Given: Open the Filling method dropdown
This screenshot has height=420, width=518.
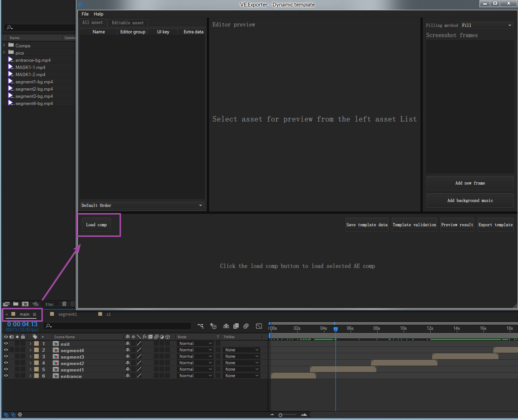Looking at the screenshot, I should tap(487, 25).
